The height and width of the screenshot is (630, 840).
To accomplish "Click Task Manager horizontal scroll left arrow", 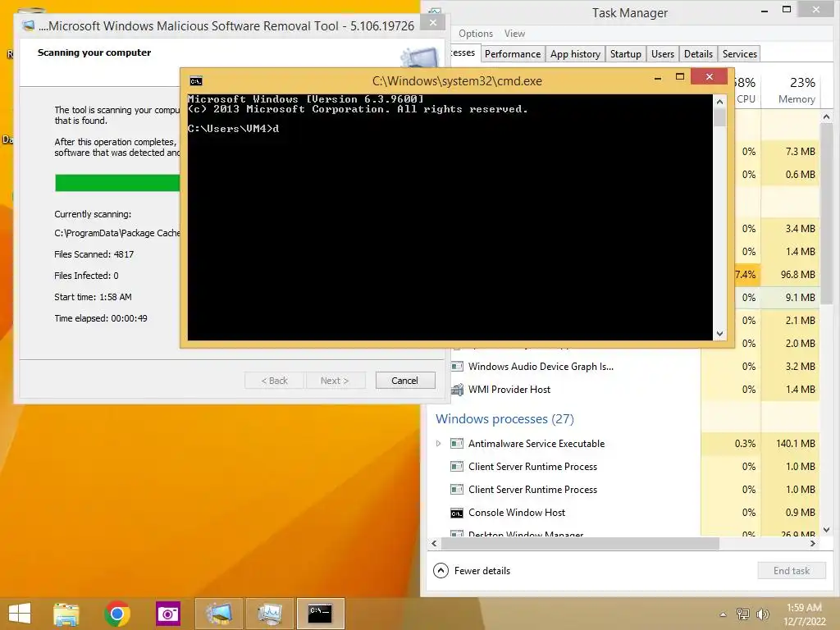I will (x=435, y=543).
